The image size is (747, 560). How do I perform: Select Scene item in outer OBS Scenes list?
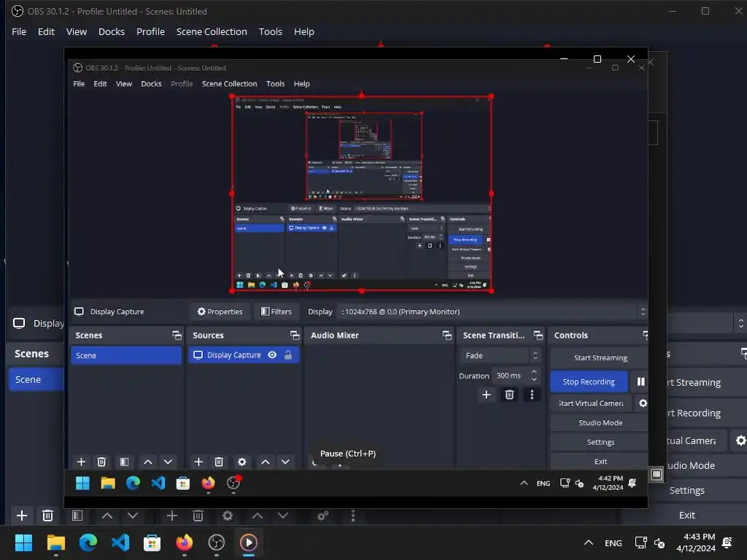point(36,379)
